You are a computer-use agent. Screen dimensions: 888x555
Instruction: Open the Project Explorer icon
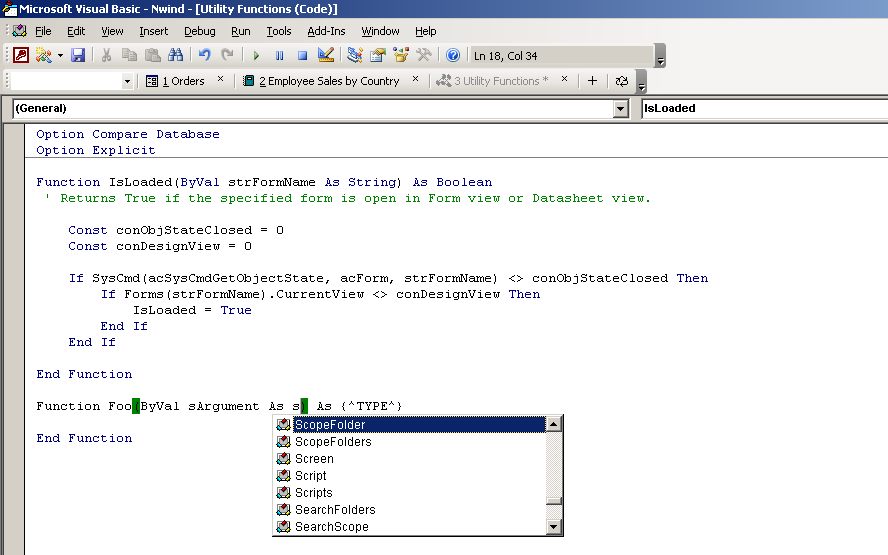point(355,55)
